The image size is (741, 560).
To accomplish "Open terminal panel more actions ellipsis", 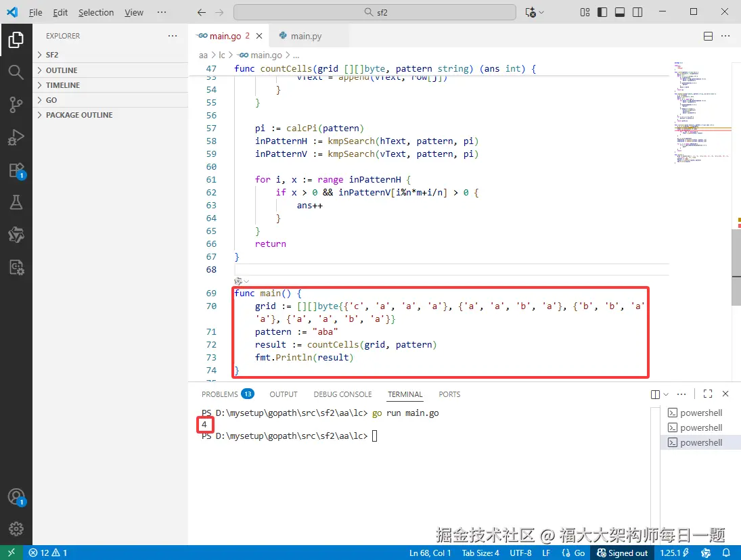I will 681,394.
